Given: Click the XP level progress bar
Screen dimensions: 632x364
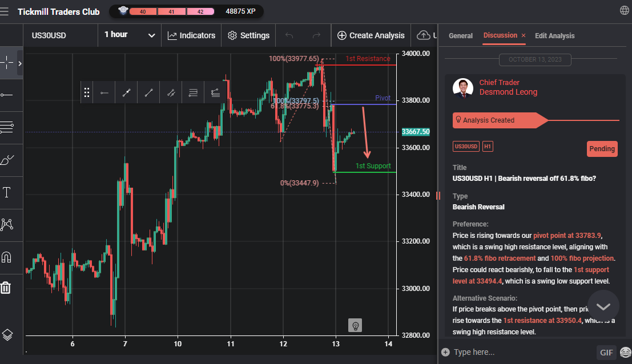Looking at the screenshot, I should tap(172, 11).
